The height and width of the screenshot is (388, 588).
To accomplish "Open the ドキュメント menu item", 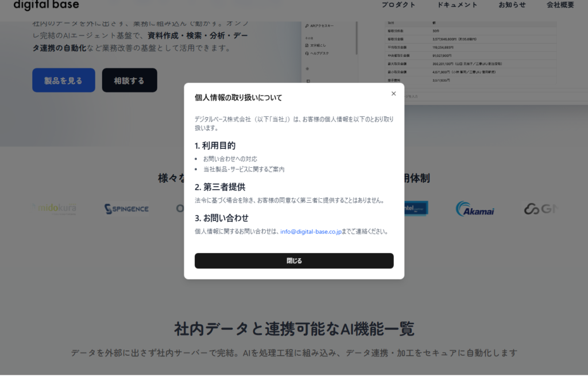I will click(x=457, y=5).
